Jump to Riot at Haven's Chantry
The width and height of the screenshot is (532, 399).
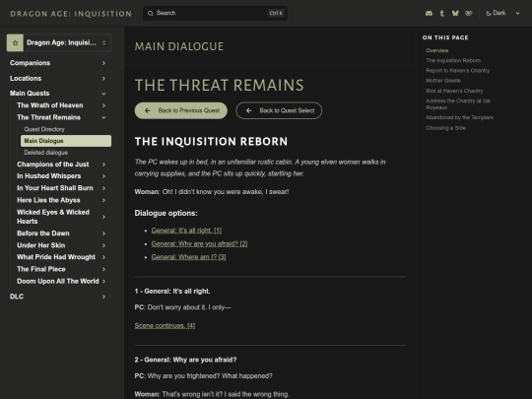[x=454, y=91]
